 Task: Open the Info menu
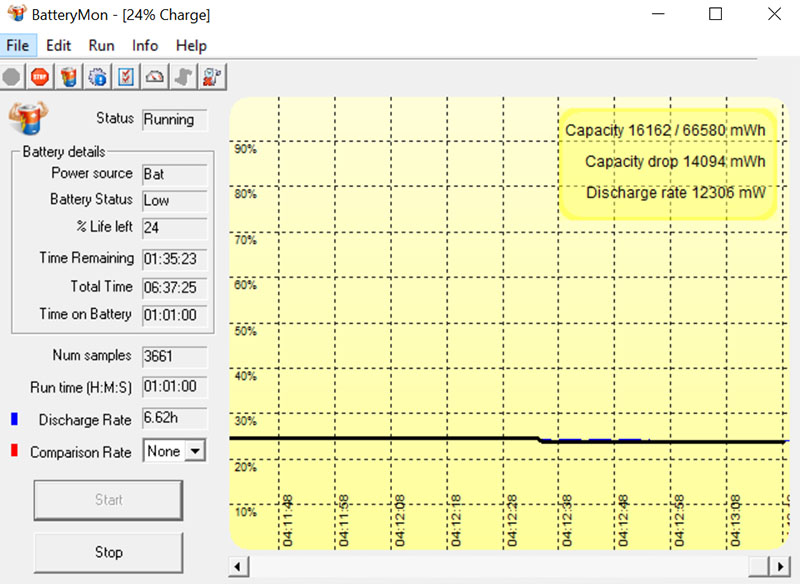pyautogui.click(x=145, y=46)
